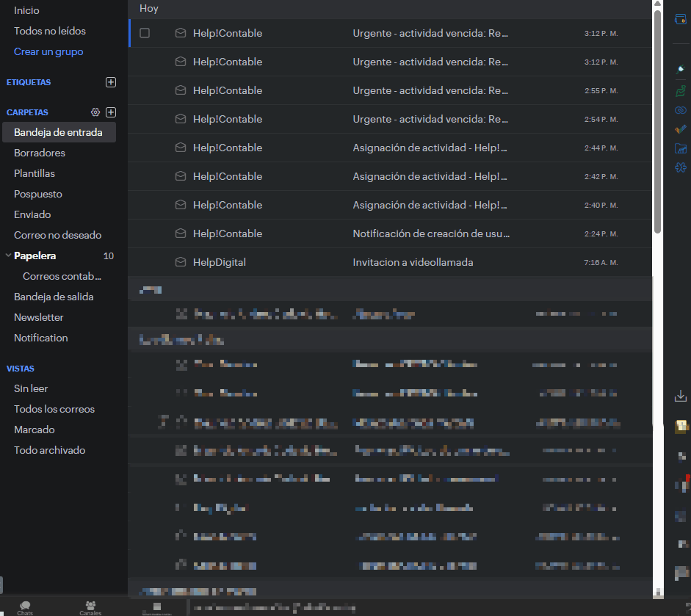Click envelope icon of the HelpDigital email
The width and height of the screenshot is (691, 616).
coord(180,262)
